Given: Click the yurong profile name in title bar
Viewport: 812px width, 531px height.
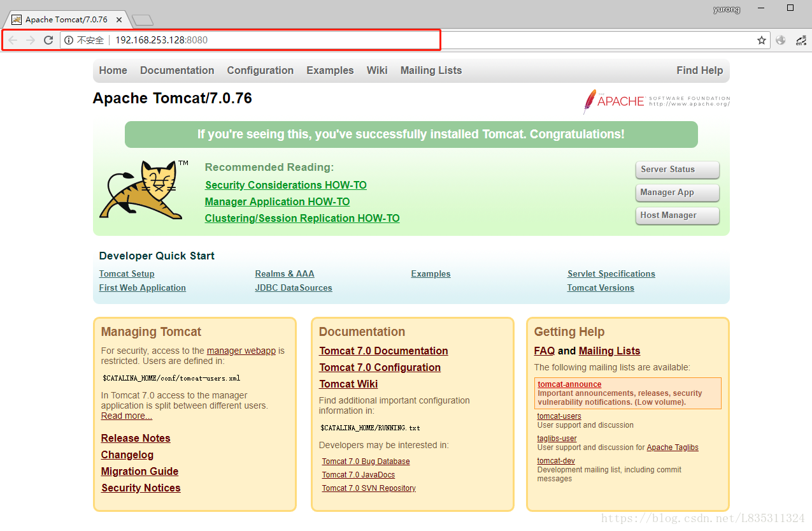Looking at the screenshot, I should [727, 9].
